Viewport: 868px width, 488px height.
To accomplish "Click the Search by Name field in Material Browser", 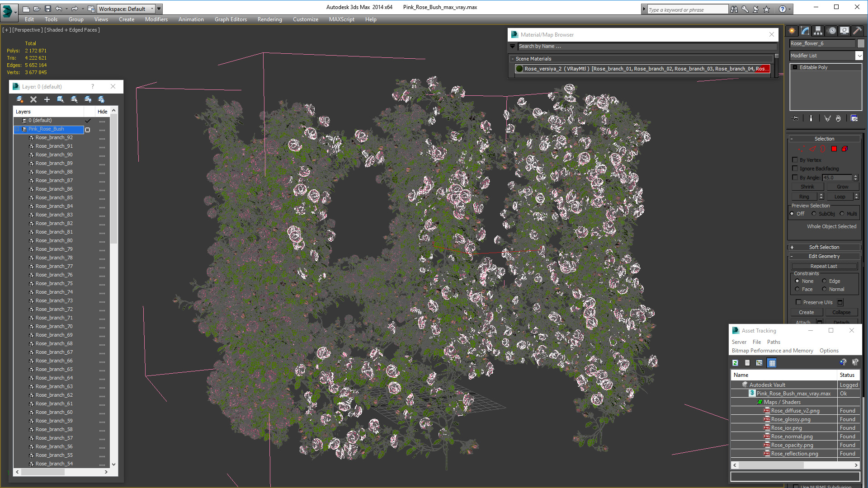I will click(647, 46).
